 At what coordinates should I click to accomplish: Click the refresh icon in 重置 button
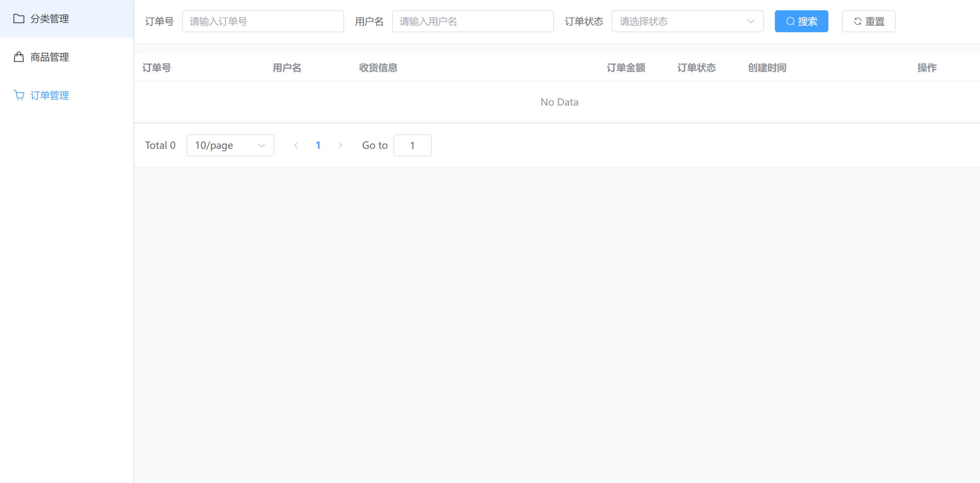(x=857, y=21)
